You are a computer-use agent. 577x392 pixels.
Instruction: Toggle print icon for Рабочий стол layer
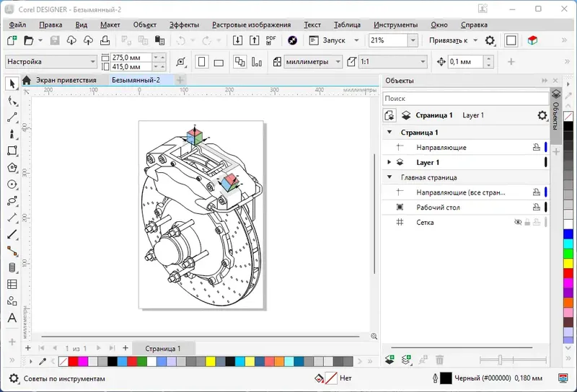(x=536, y=208)
